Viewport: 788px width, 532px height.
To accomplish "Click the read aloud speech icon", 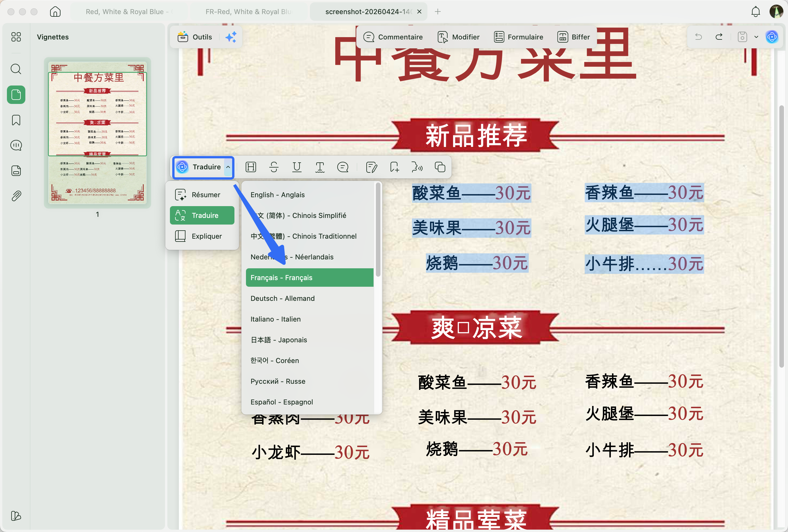I will click(x=417, y=167).
